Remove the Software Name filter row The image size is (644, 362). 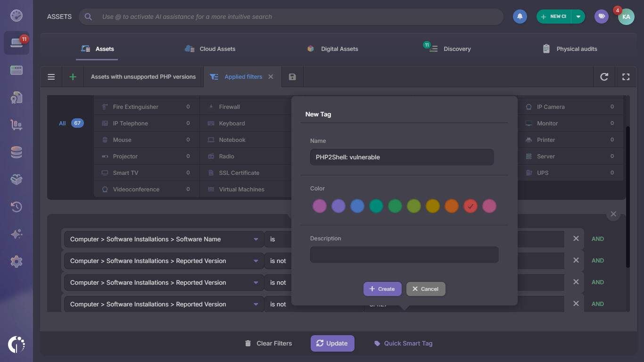pos(576,239)
